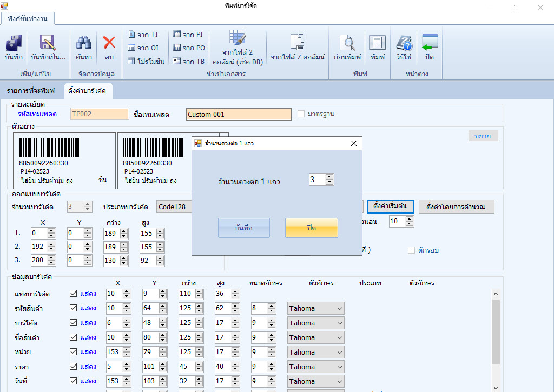Switch to the รายการที่จะพิมพ์ tab
554x392 pixels.
[30, 91]
